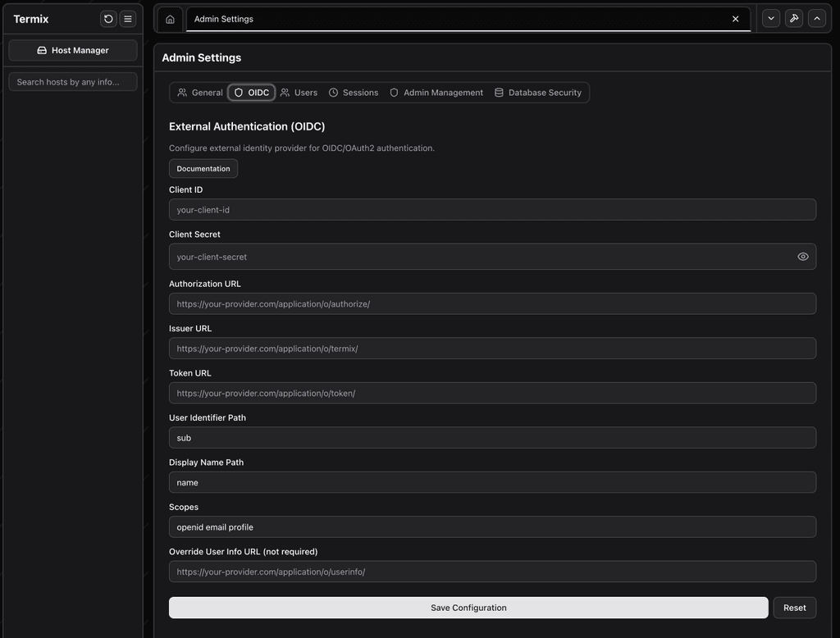The height and width of the screenshot is (638, 840).
Task: Click the shield icon on the OIDC tab
Action: [x=237, y=92]
